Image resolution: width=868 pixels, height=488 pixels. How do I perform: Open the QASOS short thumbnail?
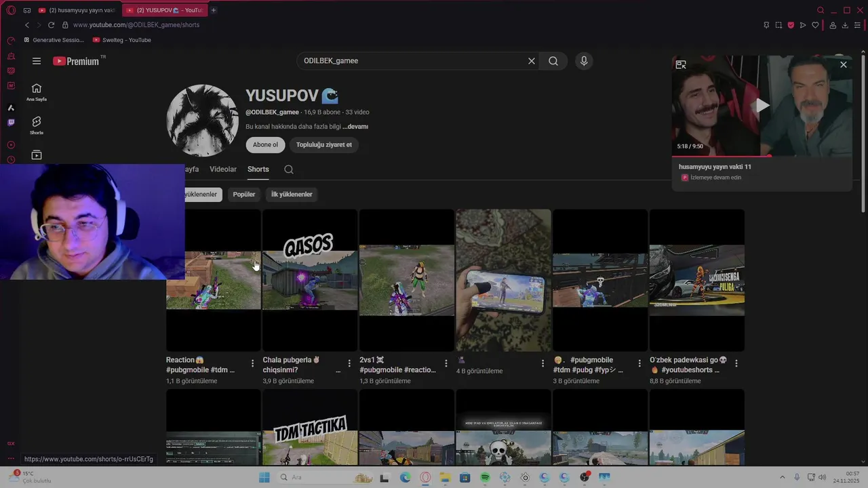pyautogui.click(x=310, y=280)
